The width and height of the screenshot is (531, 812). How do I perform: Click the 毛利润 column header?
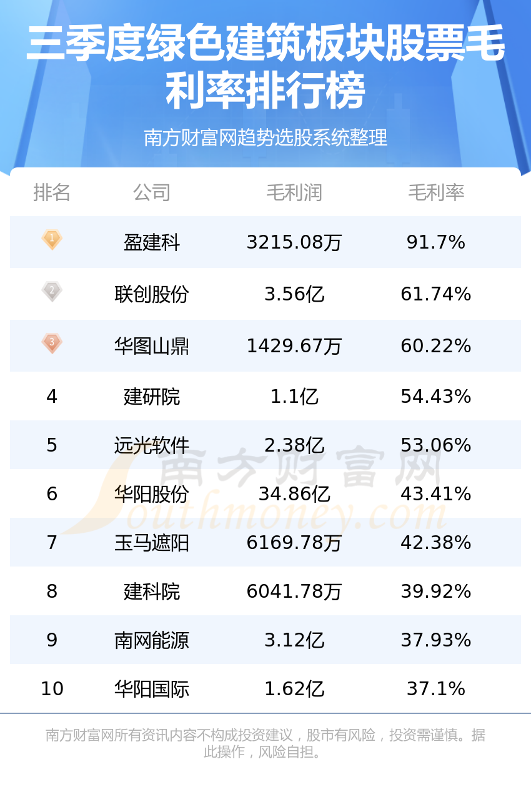[x=294, y=192]
